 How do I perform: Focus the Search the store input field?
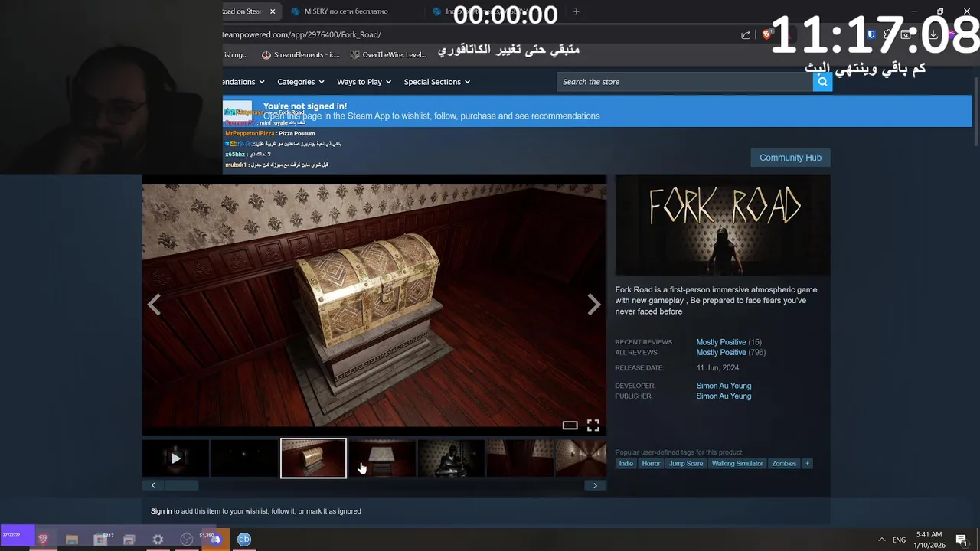pyautogui.click(x=684, y=82)
